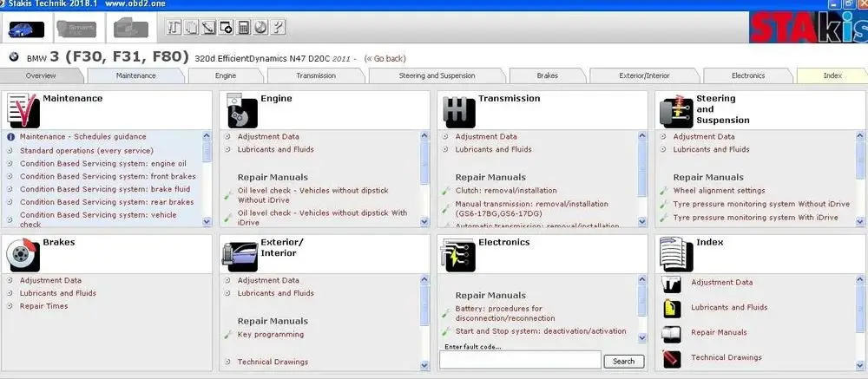Click the Maintenance checklist section icon
This screenshot has height=379, width=868.
23,111
